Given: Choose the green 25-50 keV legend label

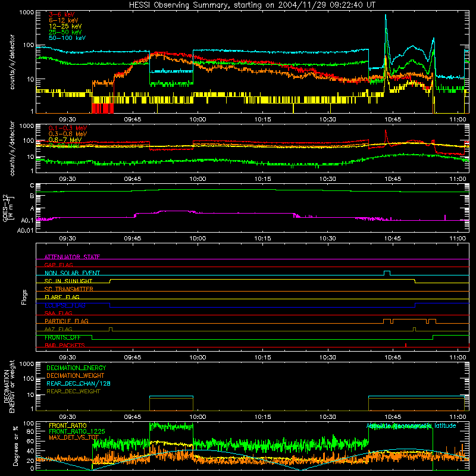Looking at the screenshot, I should [65, 32].
